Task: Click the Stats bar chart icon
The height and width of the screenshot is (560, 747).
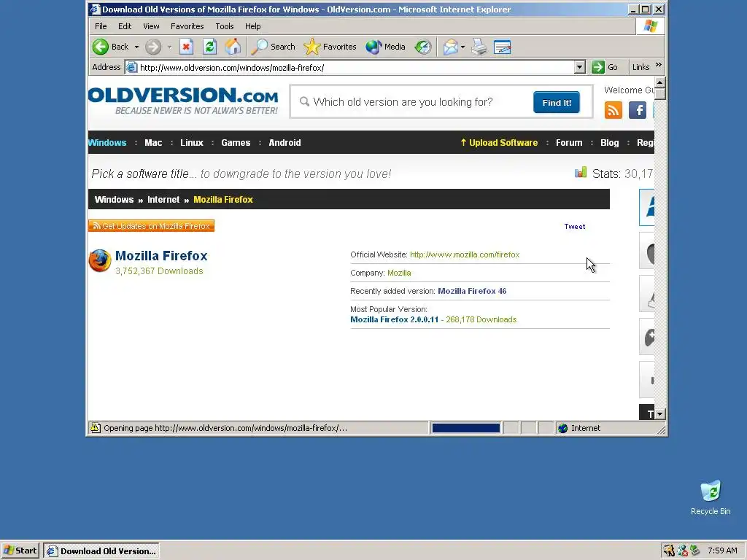Action: click(x=580, y=172)
